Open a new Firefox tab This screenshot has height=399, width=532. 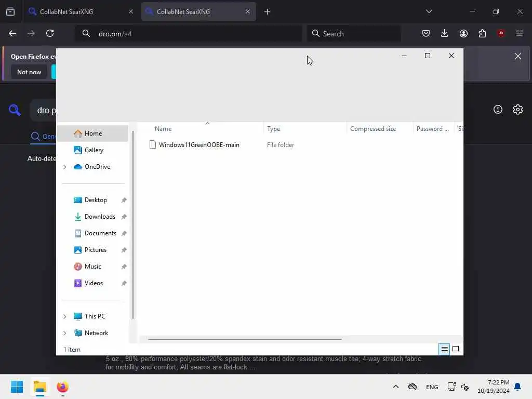tap(268, 12)
